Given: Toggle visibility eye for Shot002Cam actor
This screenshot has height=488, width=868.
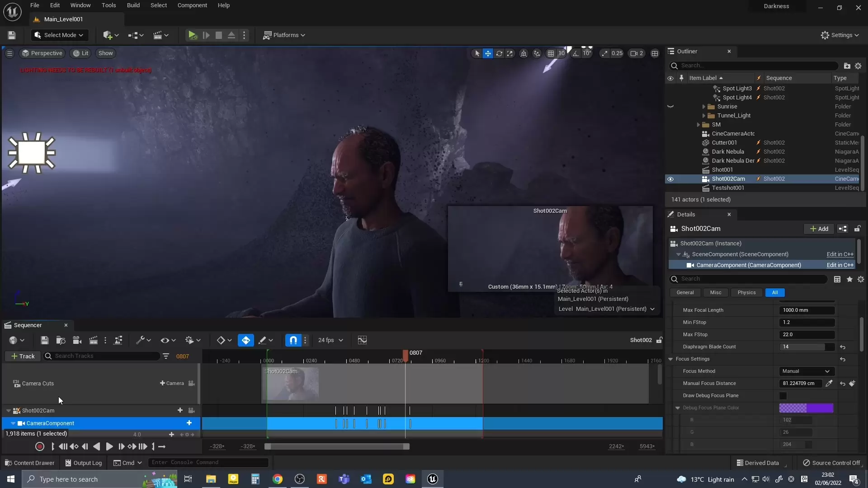Looking at the screenshot, I should [x=670, y=179].
